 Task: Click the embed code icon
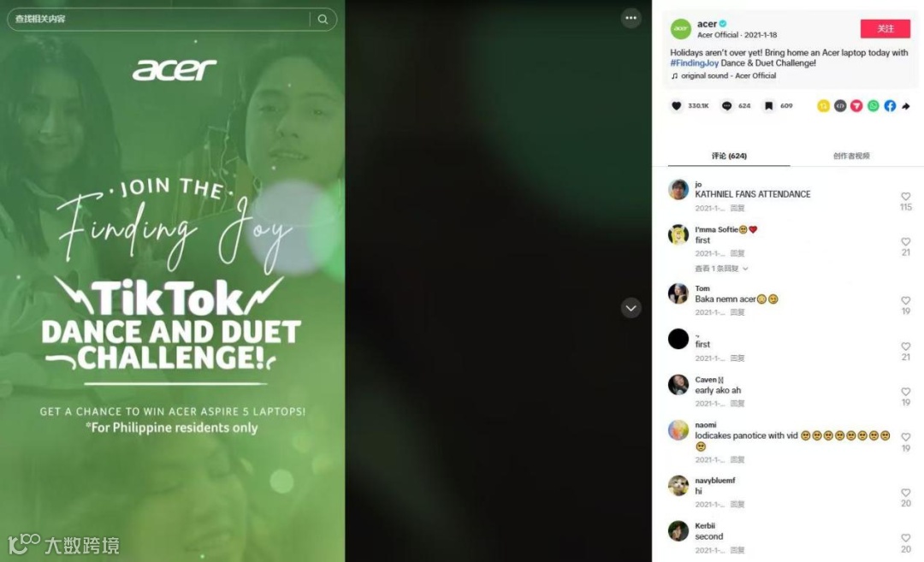pyautogui.click(x=840, y=105)
